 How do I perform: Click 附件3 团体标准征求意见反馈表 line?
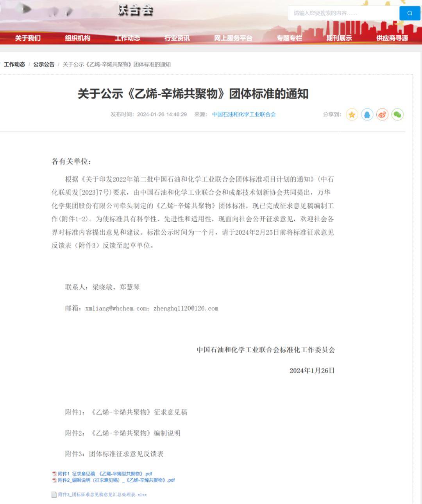114,454
